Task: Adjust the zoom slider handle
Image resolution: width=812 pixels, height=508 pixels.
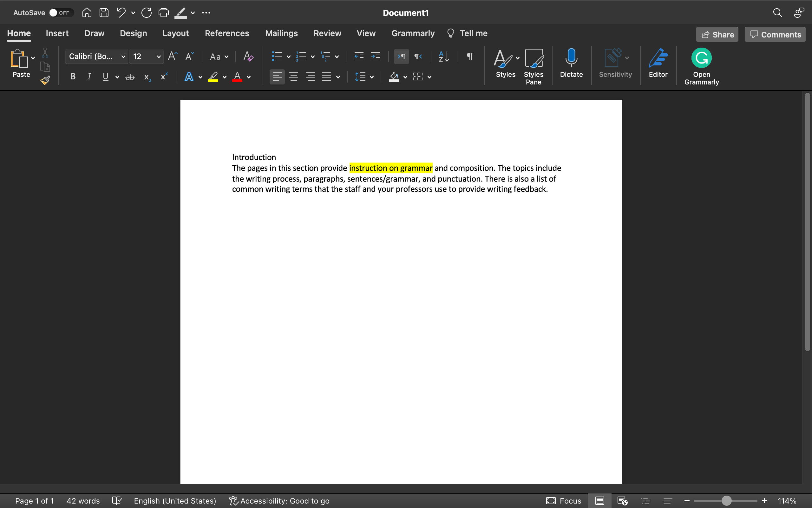Action: pos(726,501)
